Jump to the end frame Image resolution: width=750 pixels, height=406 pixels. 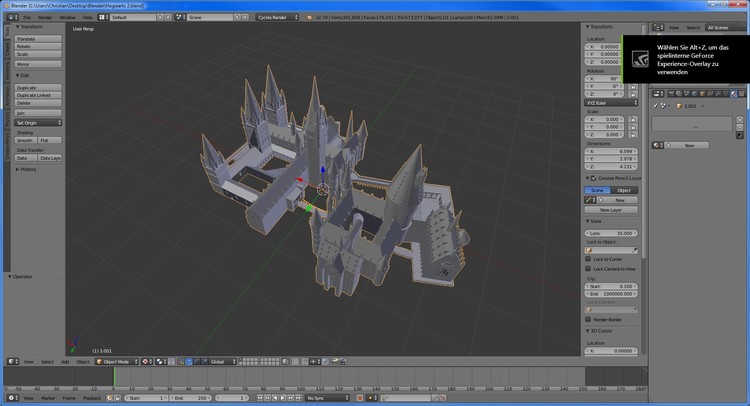298,398
